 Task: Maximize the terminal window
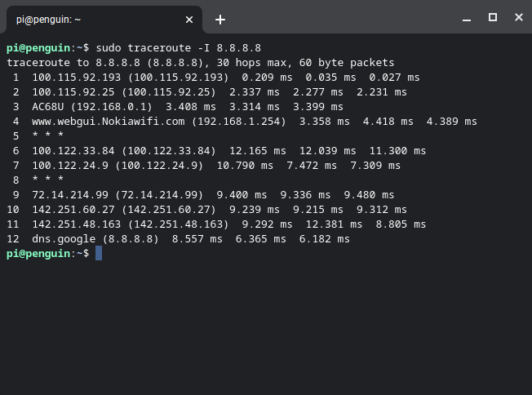click(493, 17)
